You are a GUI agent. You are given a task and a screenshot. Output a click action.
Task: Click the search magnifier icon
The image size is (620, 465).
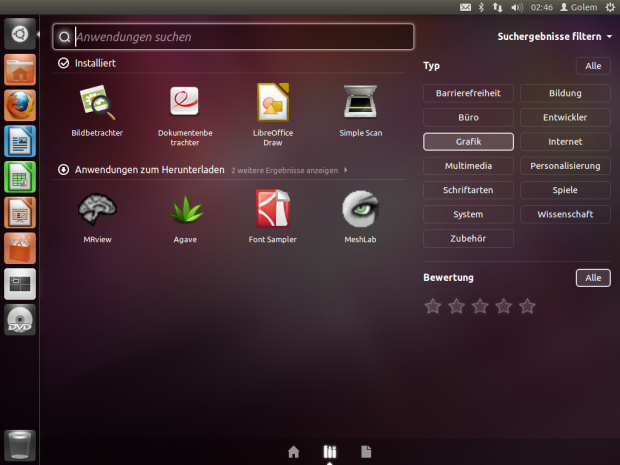64,37
